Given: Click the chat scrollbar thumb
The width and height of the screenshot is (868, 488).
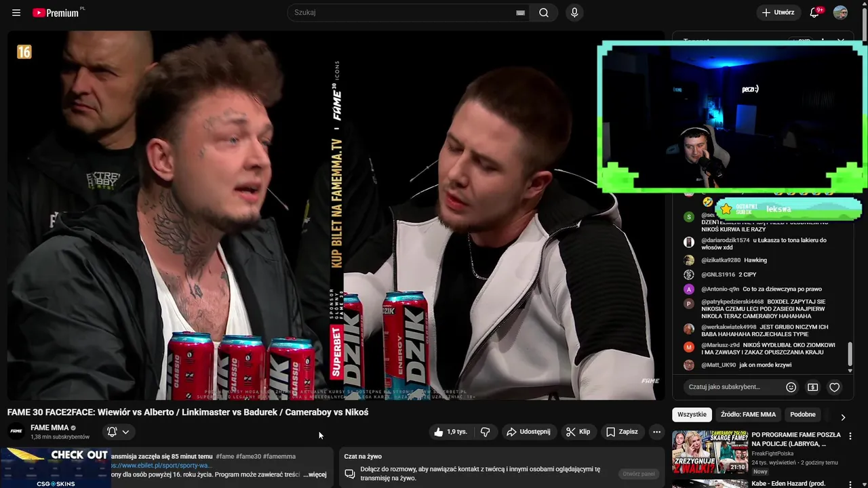Looking at the screenshot, I should (850, 354).
